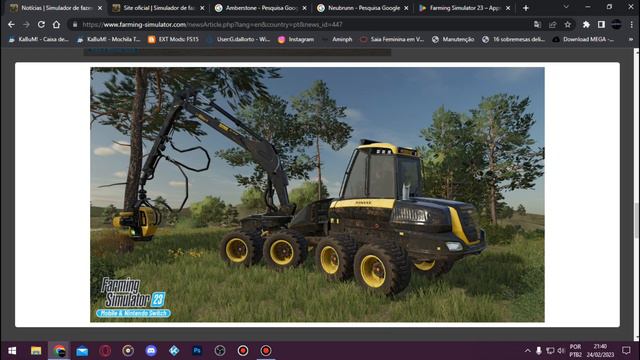Open Aminph bookmark
Image resolution: width=640 pixels, height=360 pixels.
337,39
